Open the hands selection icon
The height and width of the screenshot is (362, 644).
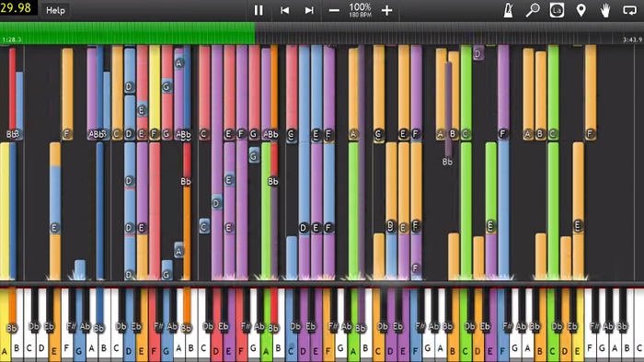click(x=605, y=10)
